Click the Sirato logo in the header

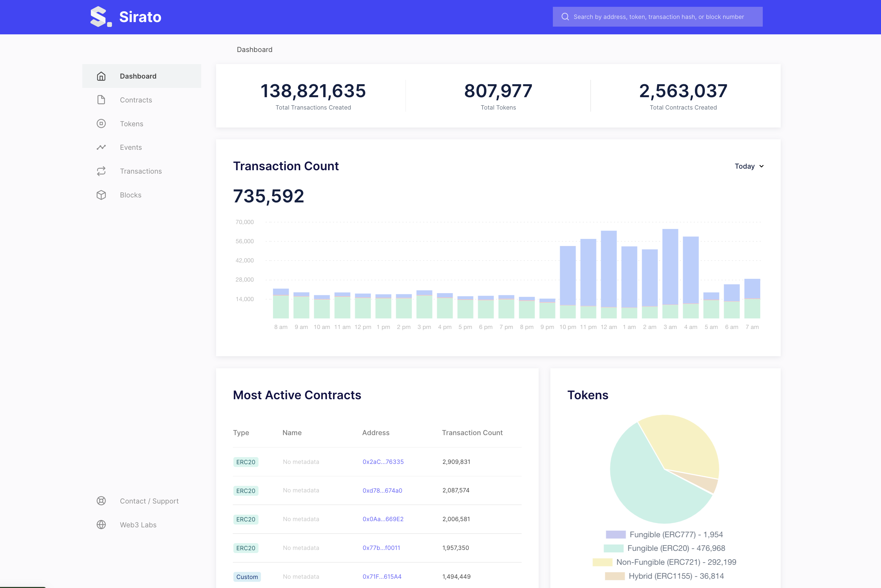click(x=125, y=16)
